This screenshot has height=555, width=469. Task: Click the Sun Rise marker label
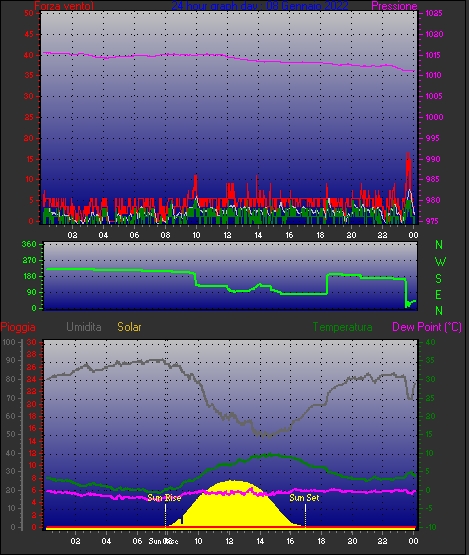(164, 498)
